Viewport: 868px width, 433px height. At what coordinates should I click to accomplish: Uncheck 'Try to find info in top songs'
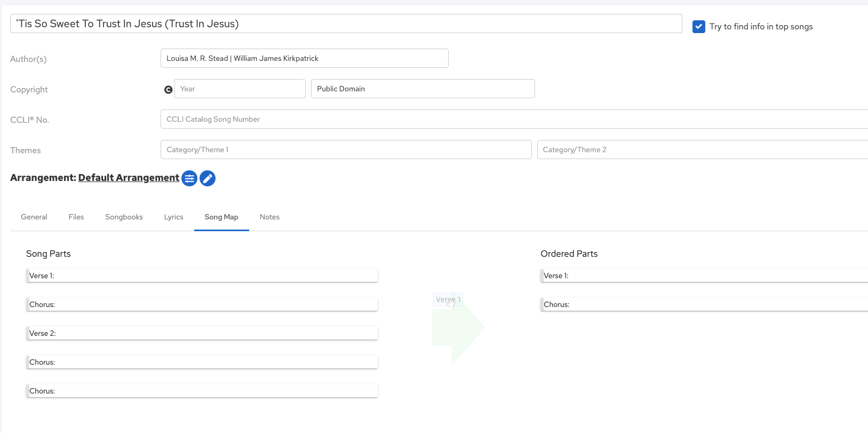coord(698,27)
